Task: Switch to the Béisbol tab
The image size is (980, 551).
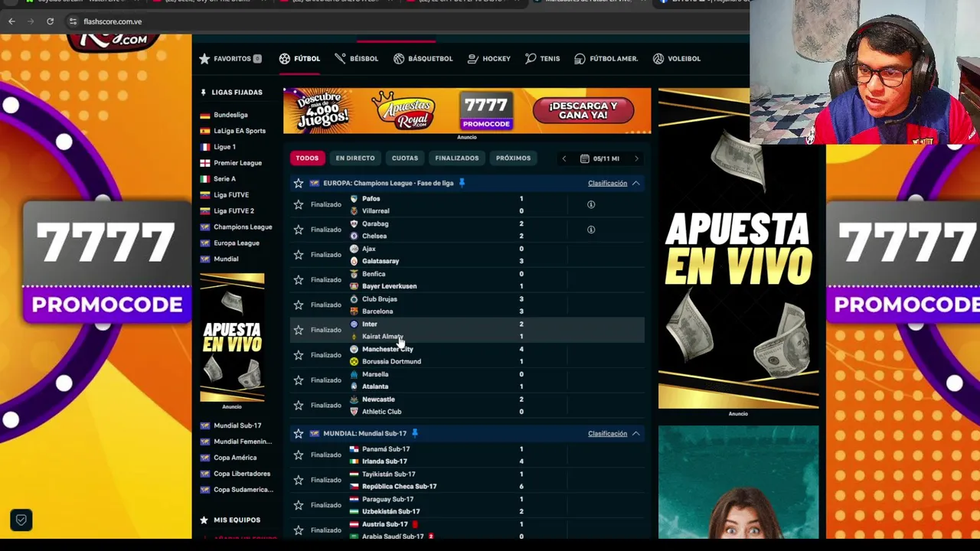Action: point(356,58)
